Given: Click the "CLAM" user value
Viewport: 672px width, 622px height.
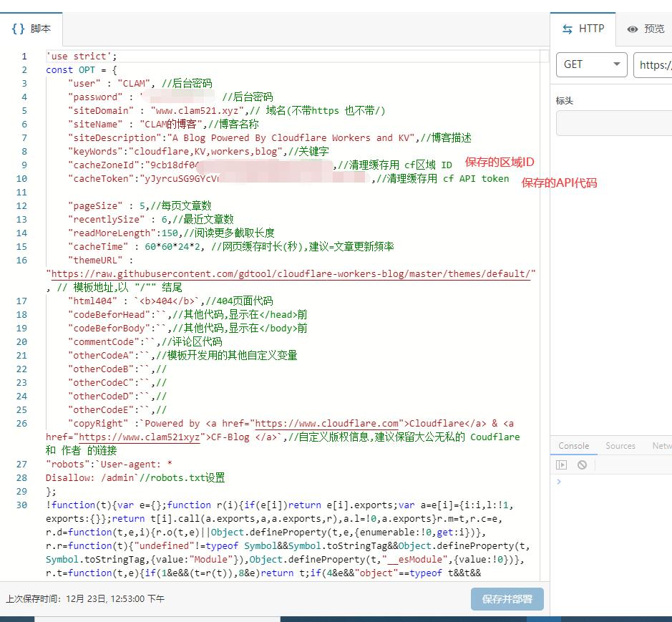Looking at the screenshot, I should pos(134,84).
